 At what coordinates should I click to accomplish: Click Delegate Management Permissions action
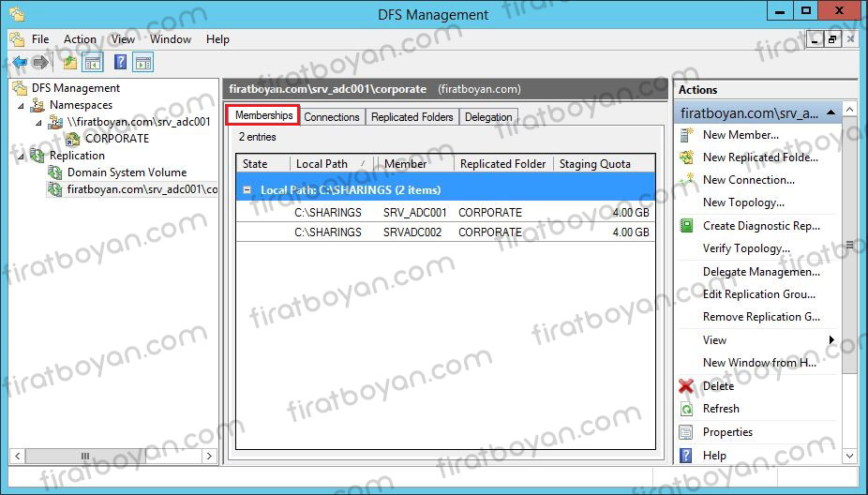(761, 271)
